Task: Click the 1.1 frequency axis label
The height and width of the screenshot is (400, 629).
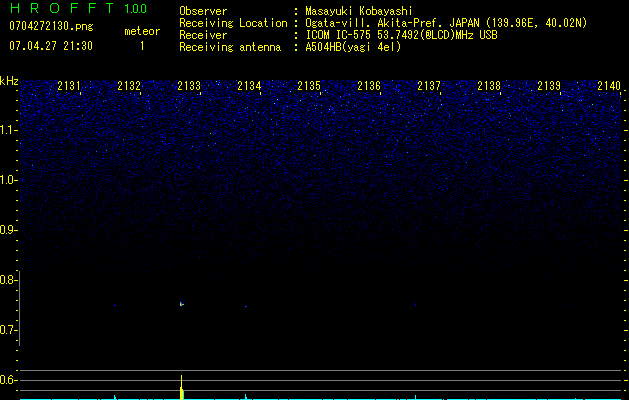Action: click(9, 130)
